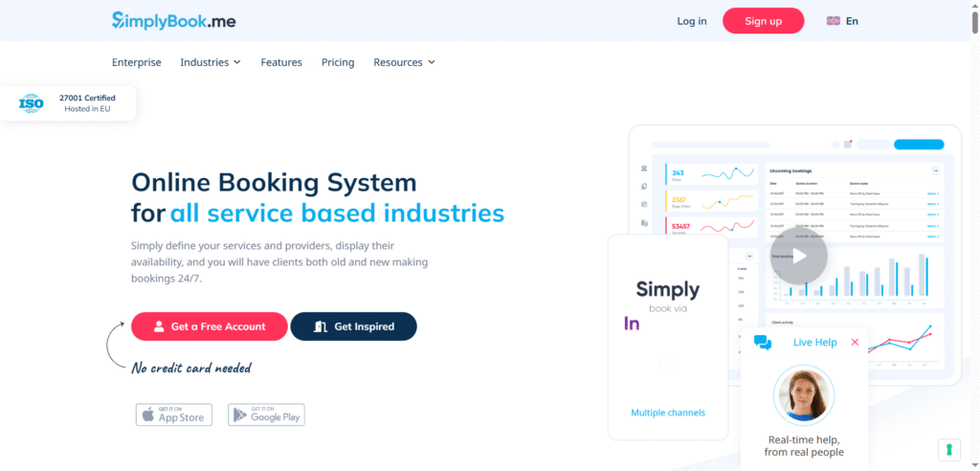Expand the Industries dropdown menu
Viewport: 980px width, 471px height.
click(x=211, y=62)
